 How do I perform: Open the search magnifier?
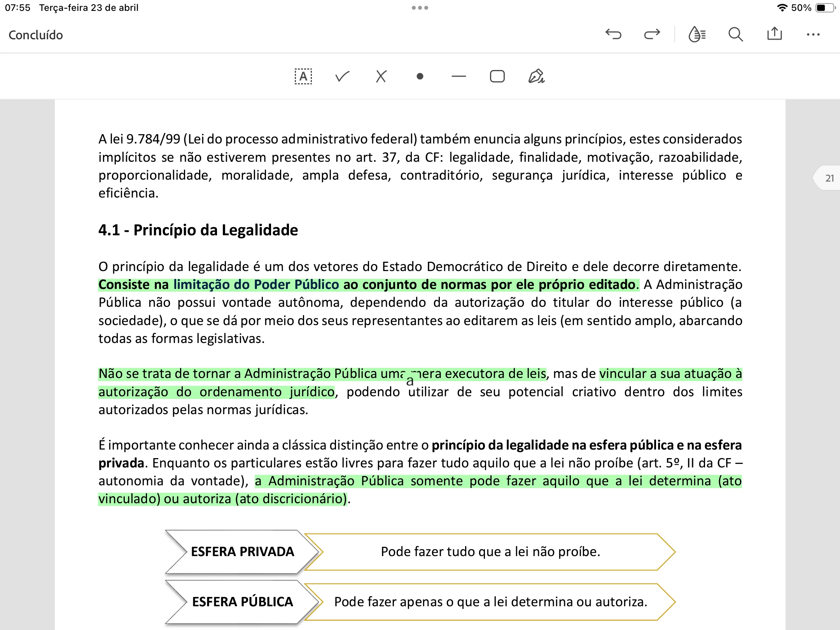click(x=735, y=34)
